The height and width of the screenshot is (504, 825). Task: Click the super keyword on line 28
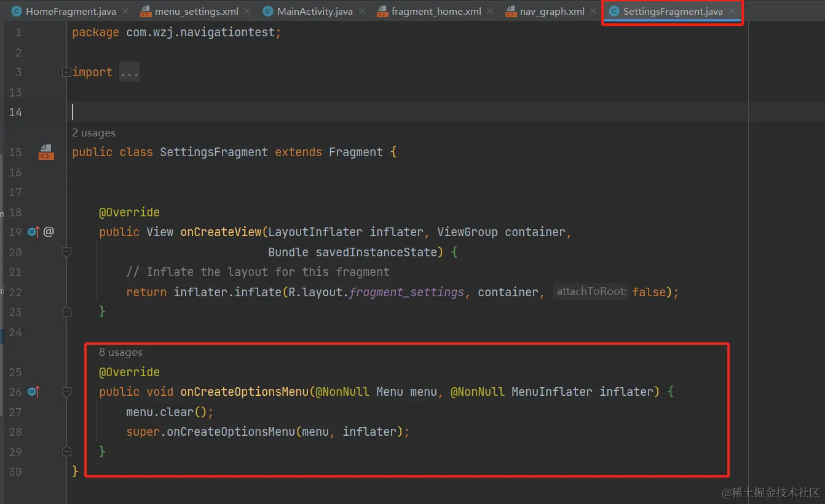pyautogui.click(x=143, y=431)
